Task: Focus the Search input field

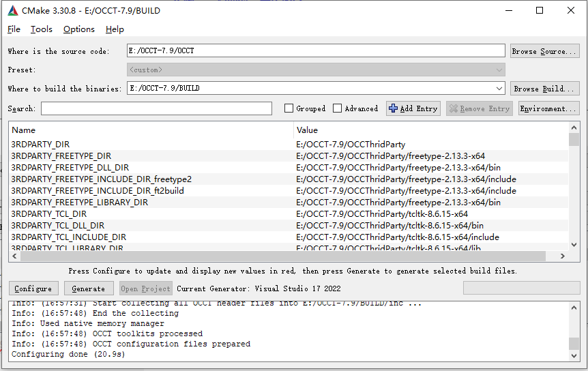Action: click(x=156, y=108)
